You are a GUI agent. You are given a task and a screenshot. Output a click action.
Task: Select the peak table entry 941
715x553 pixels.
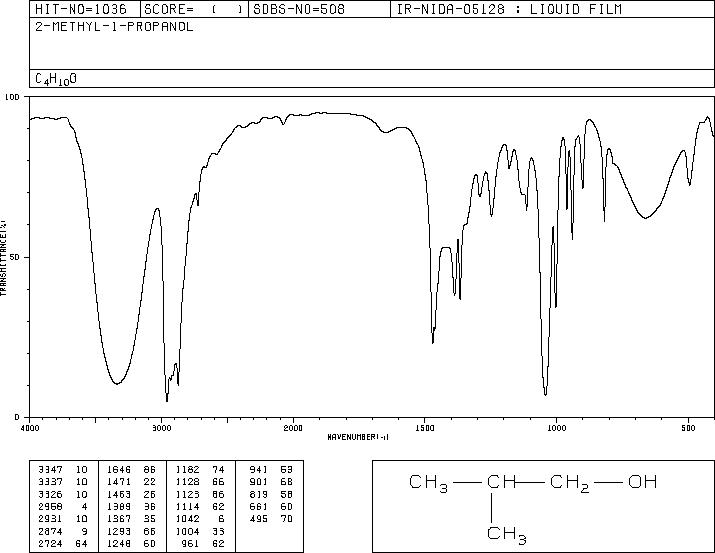(259, 470)
